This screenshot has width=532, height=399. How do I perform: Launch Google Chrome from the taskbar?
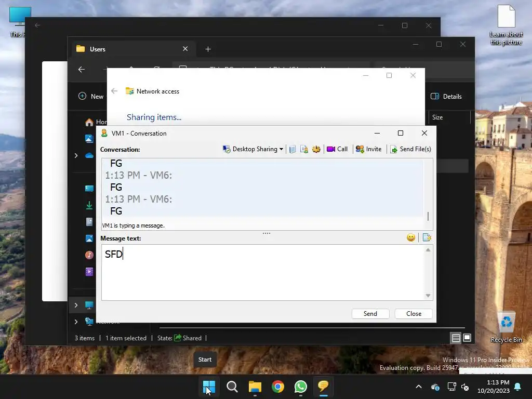tap(278, 387)
